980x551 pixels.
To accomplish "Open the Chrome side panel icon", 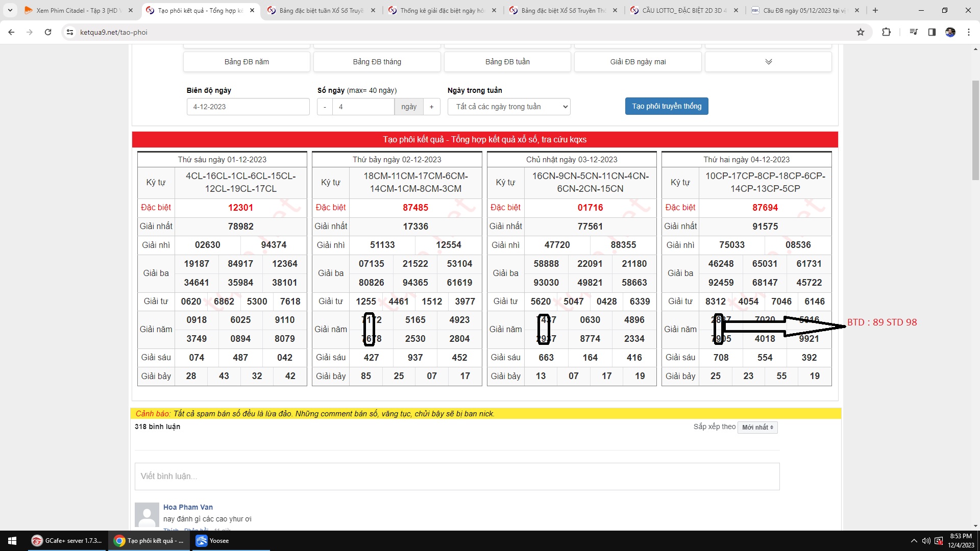I will click(932, 32).
